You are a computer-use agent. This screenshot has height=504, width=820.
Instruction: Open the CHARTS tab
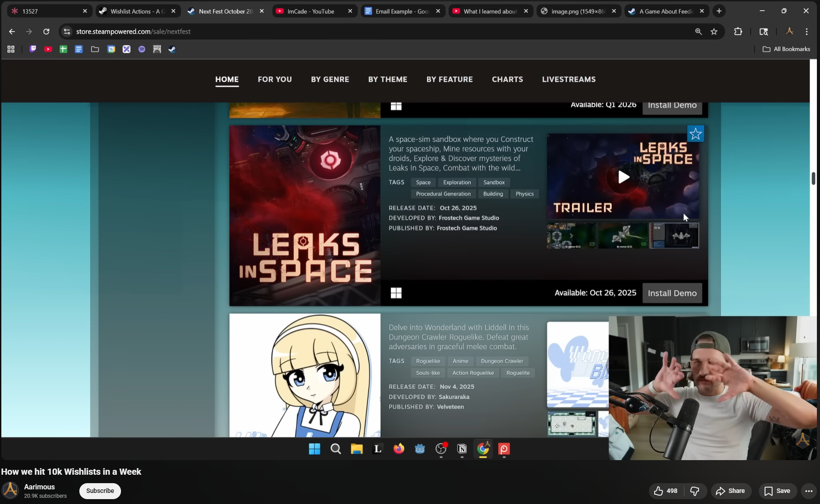[x=507, y=79]
